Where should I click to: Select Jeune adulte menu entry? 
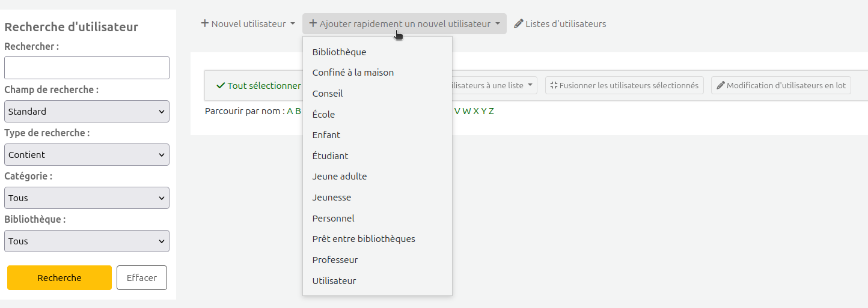point(377,177)
